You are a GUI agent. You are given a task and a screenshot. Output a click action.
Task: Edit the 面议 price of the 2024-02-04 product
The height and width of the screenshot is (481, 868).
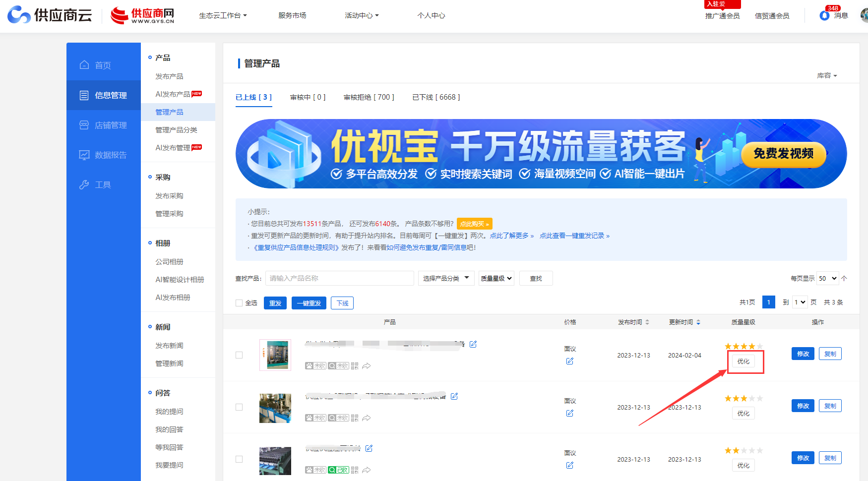tap(570, 361)
